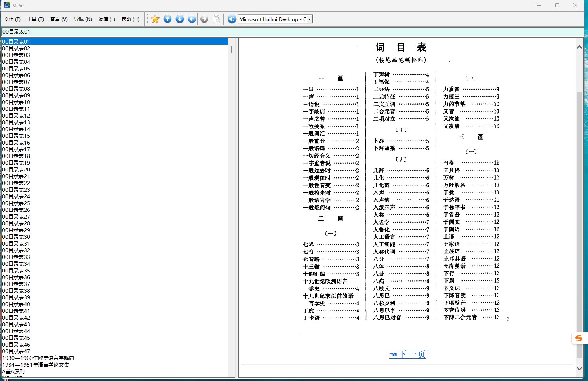The height and width of the screenshot is (381, 588).
Task: Click the speaker pronunciation icon
Action: coord(232,19)
